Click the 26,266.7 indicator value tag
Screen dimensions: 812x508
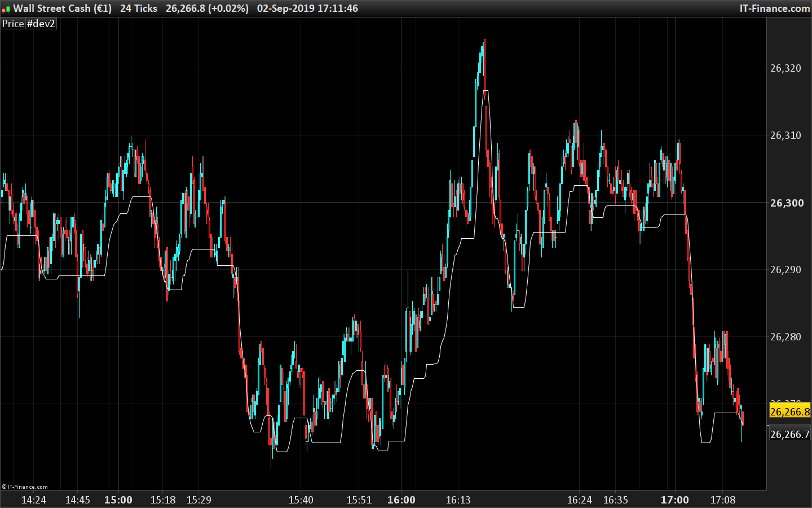pos(790,434)
